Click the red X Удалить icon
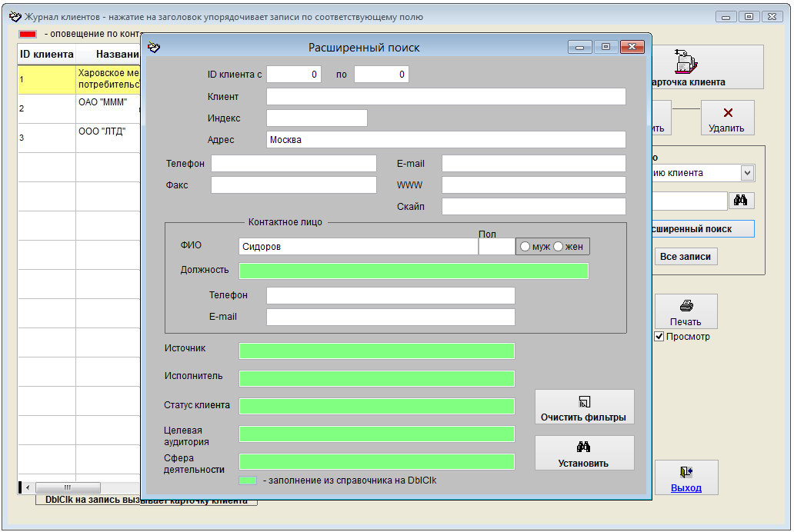 tap(728, 113)
